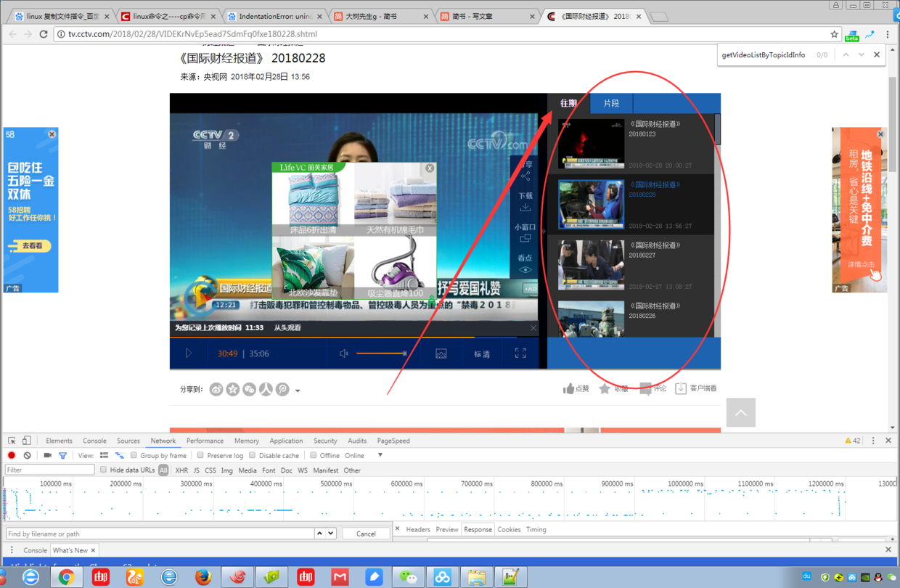Start playback with the video play button

pyautogui.click(x=189, y=354)
